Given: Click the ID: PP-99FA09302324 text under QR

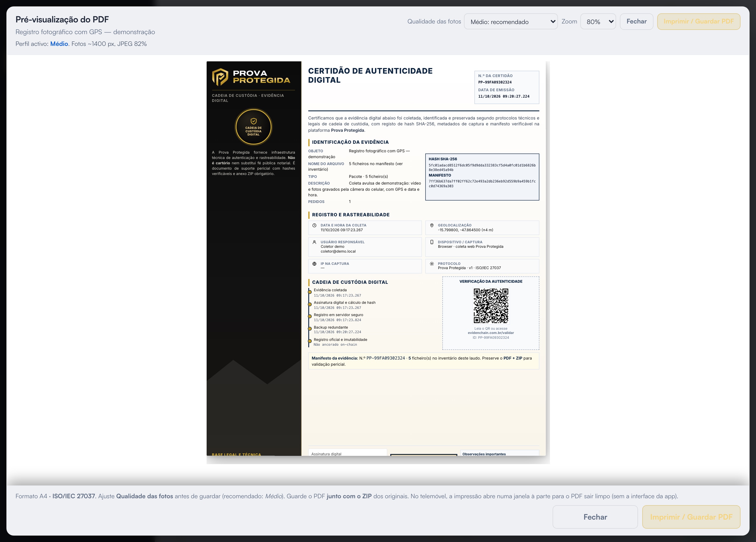Looking at the screenshot, I should [x=491, y=338].
